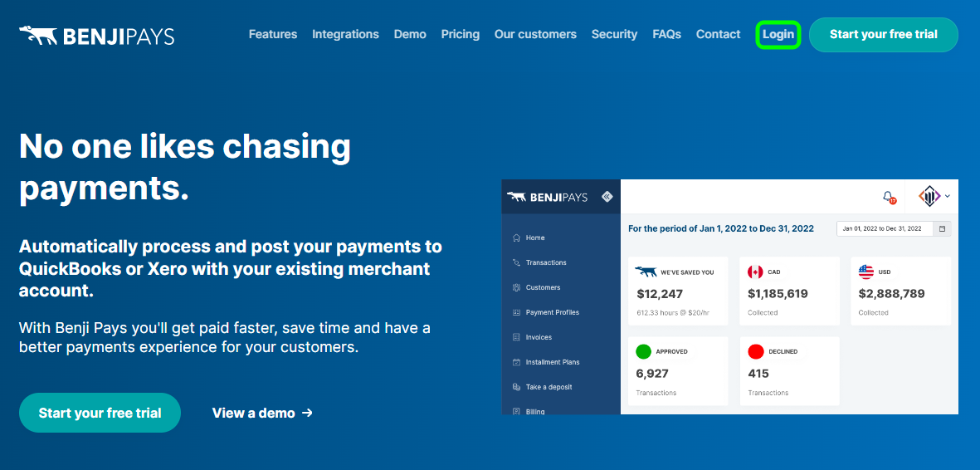Viewport: 980px width, 470px height.
Task: Collapse the dashboard sidebar with double-chevron icon
Action: (607, 197)
